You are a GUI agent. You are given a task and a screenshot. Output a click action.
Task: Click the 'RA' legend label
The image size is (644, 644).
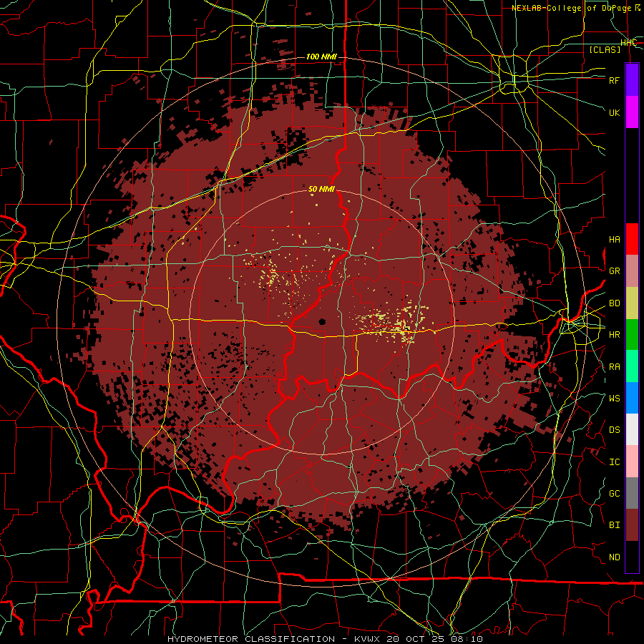pos(614,367)
